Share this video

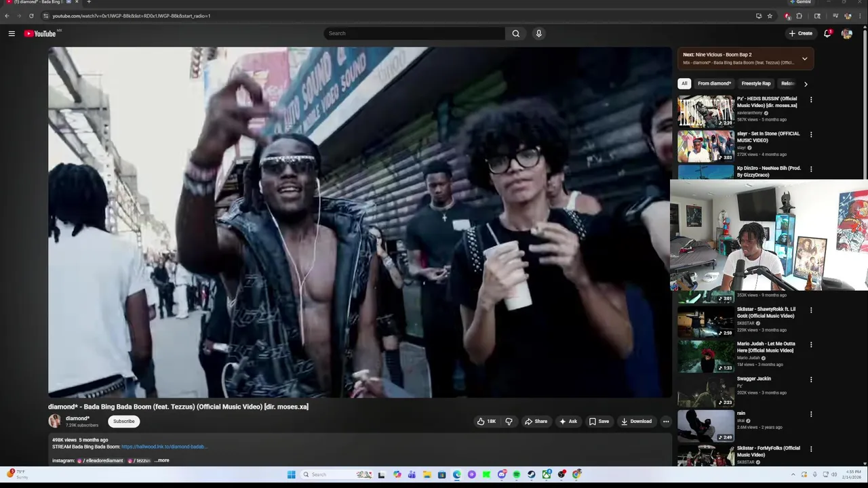coord(536,422)
